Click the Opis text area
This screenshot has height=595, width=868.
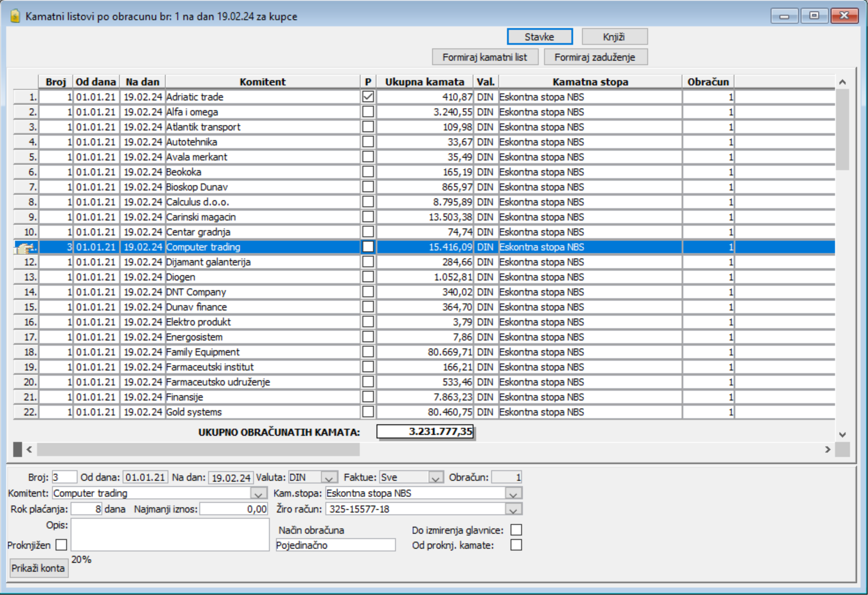[170, 534]
